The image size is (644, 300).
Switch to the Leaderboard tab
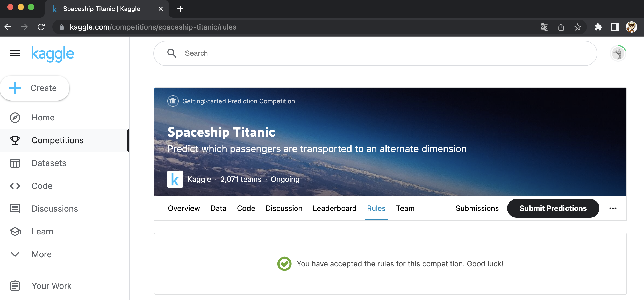point(334,208)
